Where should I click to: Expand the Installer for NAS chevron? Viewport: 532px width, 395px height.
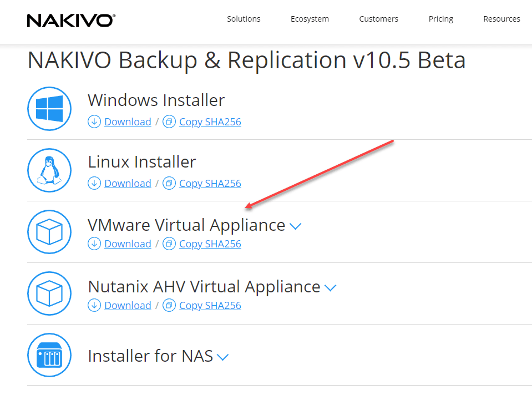click(x=222, y=357)
